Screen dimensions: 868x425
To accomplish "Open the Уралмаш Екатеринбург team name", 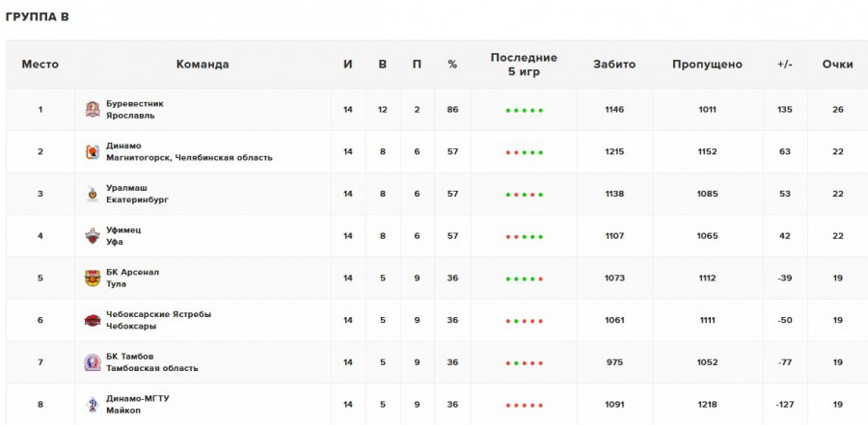I will (x=137, y=194).
